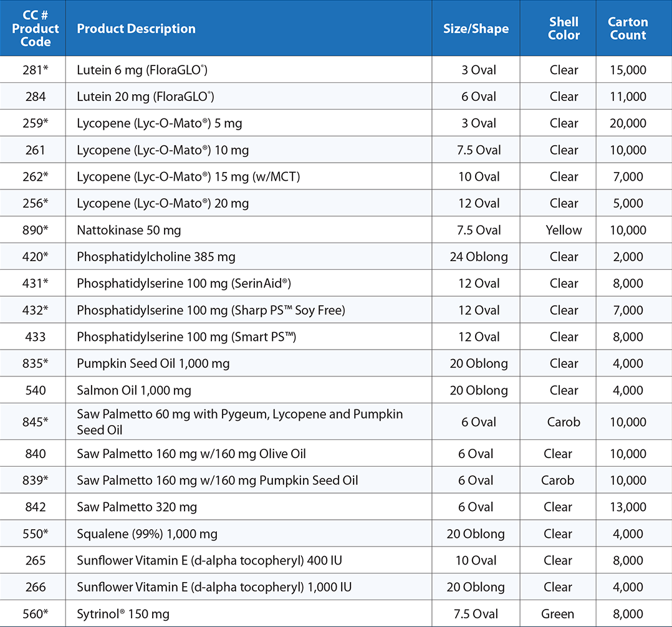This screenshot has width=672, height=627.
Task: Select product code 433
Action: pos(35,337)
